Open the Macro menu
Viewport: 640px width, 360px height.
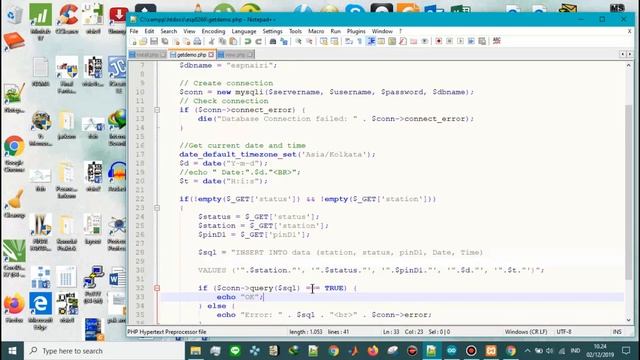tap(316, 31)
